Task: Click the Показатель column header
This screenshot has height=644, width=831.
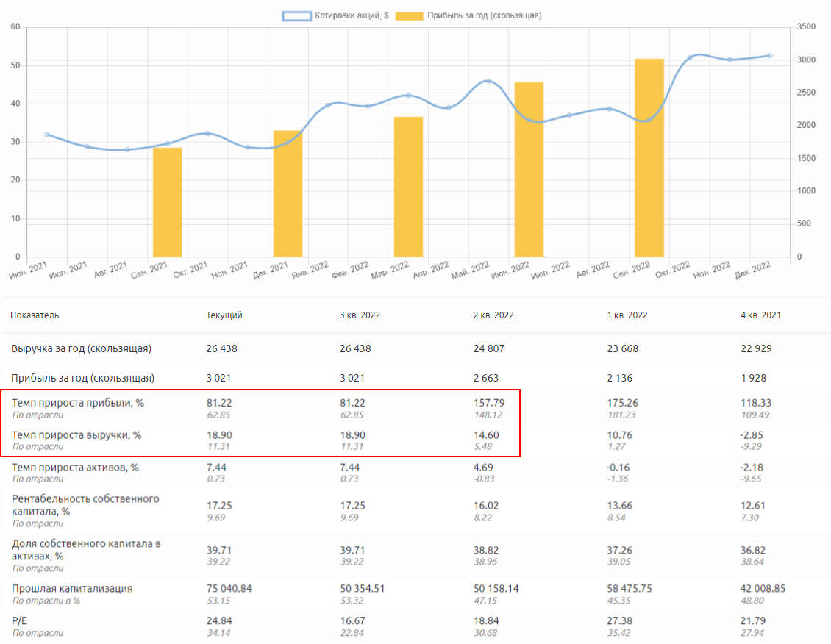Action: [x=35, y=315]
